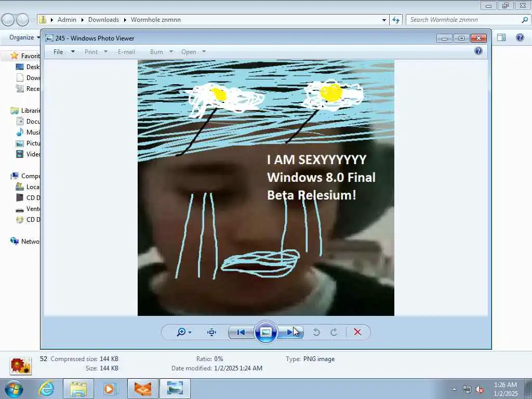Image resolution: width=532 pixels, height=399 pixels.
Task: Go forward in Explorer
Action: (x=23, y=20)
